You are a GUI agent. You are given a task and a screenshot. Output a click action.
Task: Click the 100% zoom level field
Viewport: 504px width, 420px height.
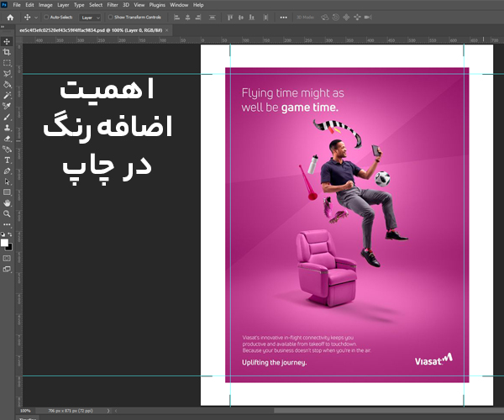(25, 411)
